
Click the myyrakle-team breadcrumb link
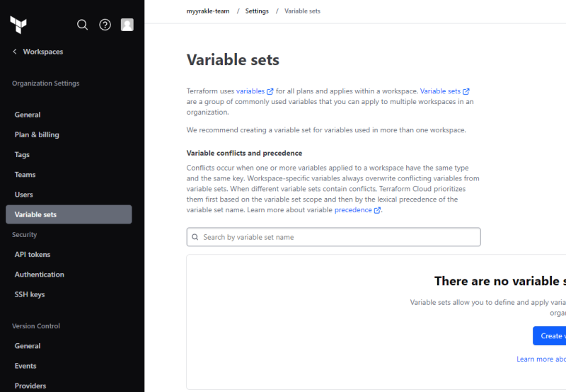tap(202, 11)
